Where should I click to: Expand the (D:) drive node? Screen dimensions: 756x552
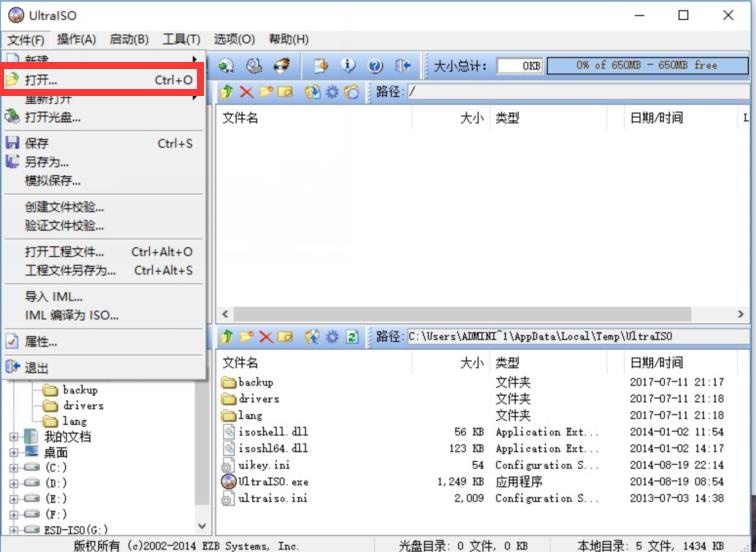pyautogui.click(x=14, y=483)
